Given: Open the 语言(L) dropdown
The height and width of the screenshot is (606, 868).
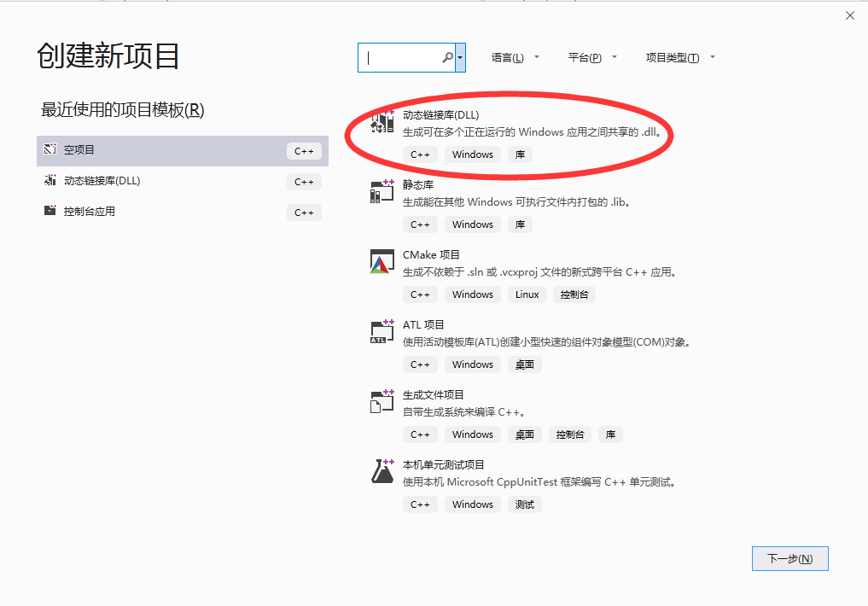Looking at the screenshot, I should pos(515,56).
